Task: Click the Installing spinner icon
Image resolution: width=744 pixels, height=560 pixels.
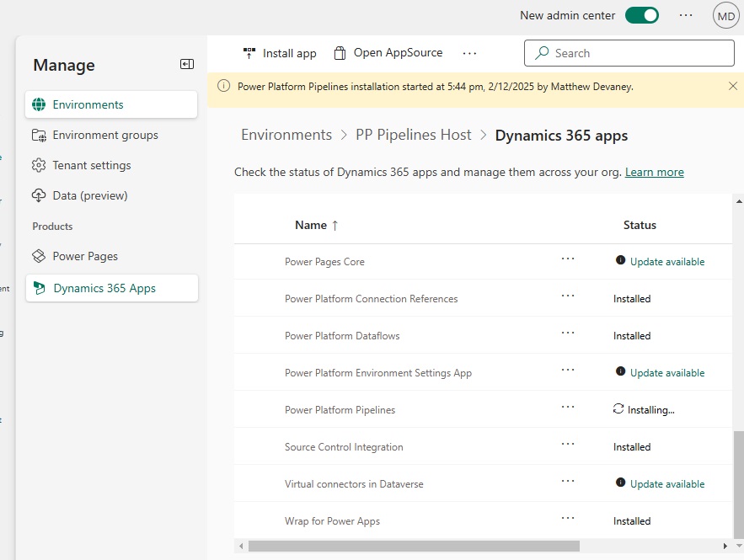Action: pos(618,408)
